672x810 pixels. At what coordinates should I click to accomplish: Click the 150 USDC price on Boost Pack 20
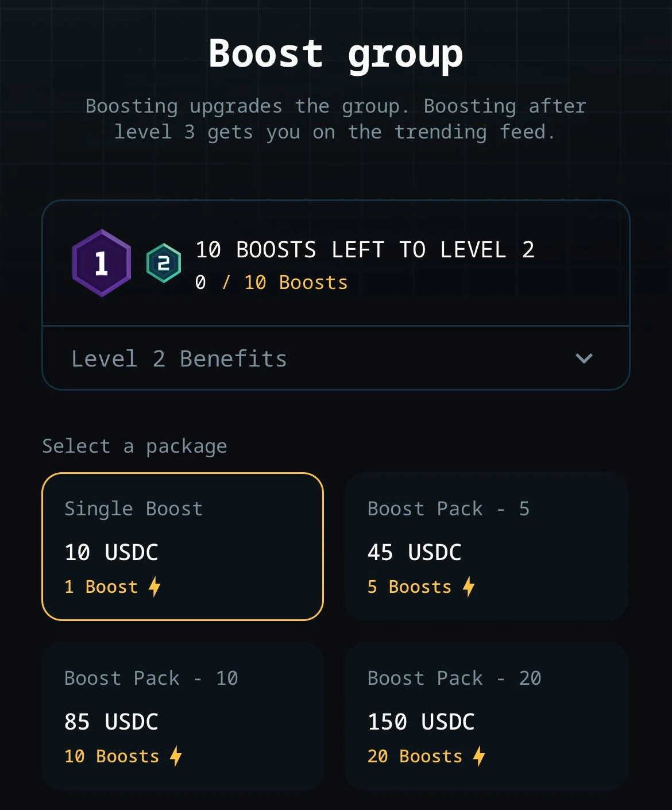pos(421,722)
